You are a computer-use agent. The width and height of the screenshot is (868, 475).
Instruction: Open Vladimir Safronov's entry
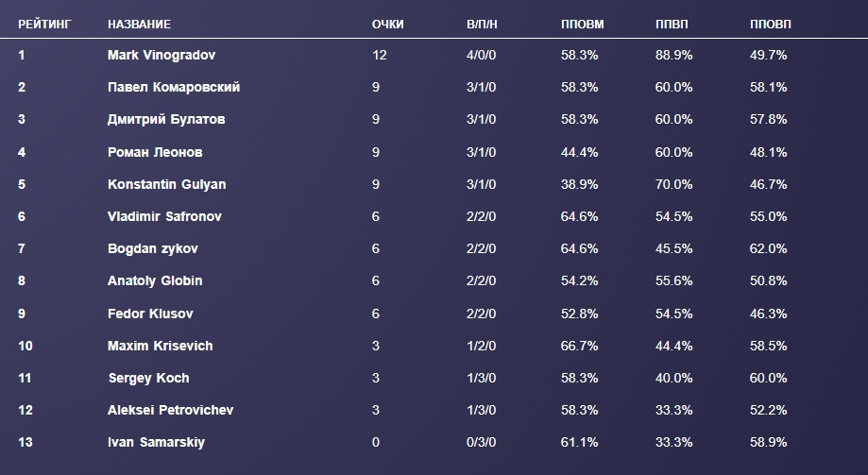(164, 216)
